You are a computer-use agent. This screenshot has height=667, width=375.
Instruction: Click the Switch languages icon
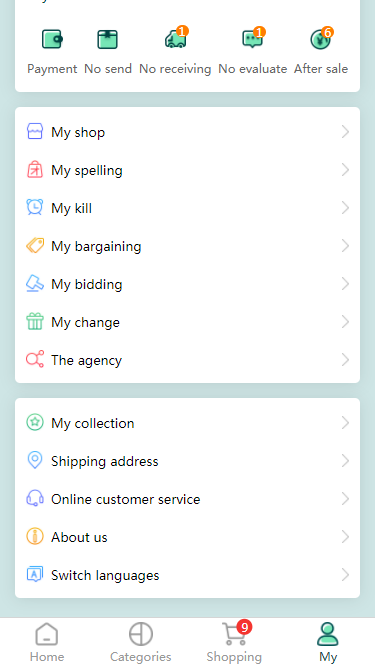(x=35, y=574)
